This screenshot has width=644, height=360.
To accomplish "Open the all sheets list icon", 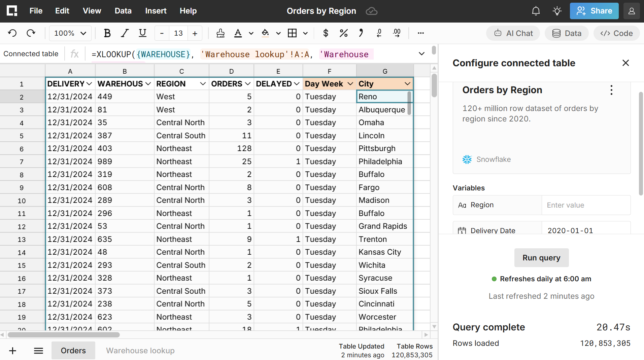I will pos(39,351).
